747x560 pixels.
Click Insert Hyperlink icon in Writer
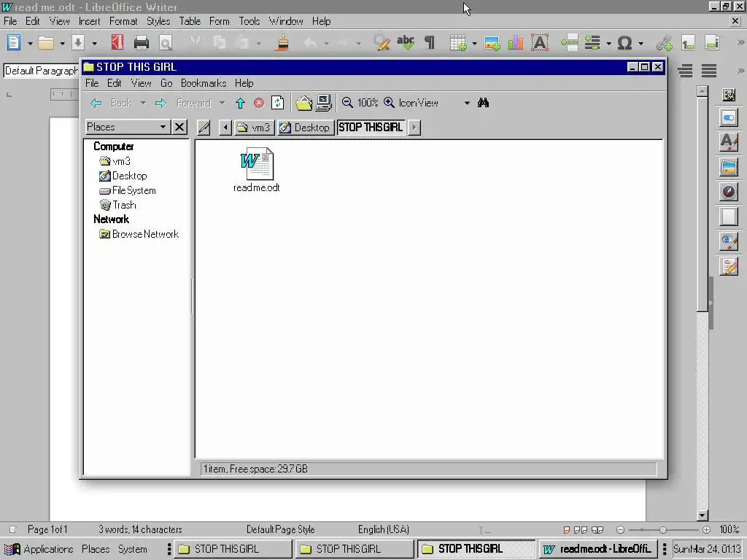664,43
